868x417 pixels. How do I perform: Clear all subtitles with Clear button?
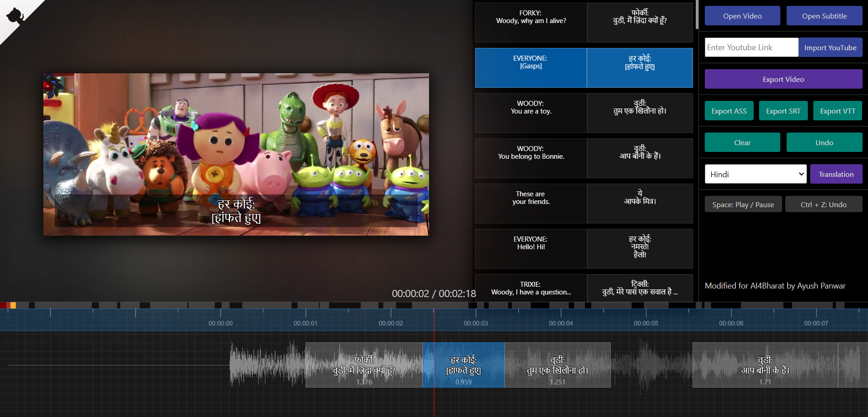coord(742,142)
